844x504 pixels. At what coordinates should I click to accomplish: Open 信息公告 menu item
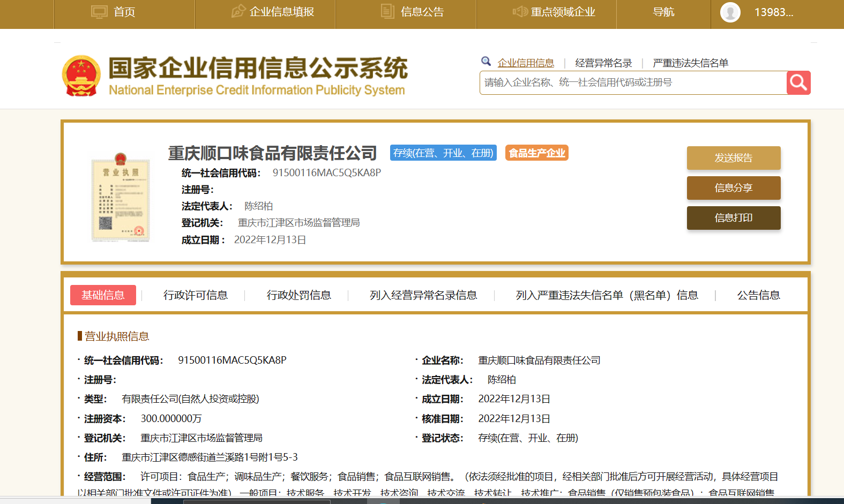click(x=422, y=12)
